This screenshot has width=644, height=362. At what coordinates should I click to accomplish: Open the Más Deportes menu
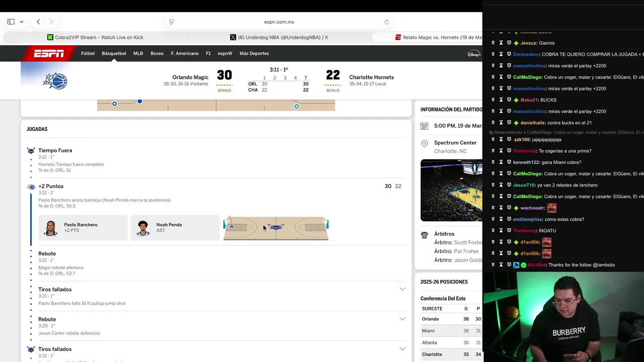(254, 53)
